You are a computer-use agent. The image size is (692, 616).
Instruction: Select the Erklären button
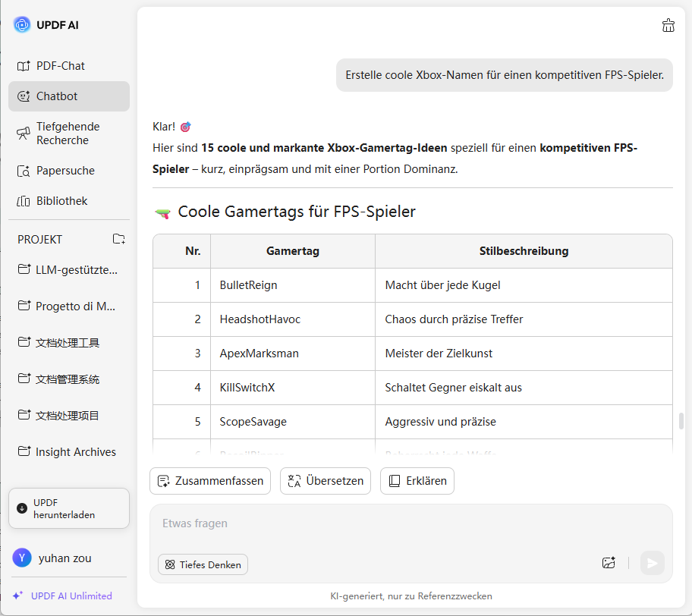coord(417,481)
